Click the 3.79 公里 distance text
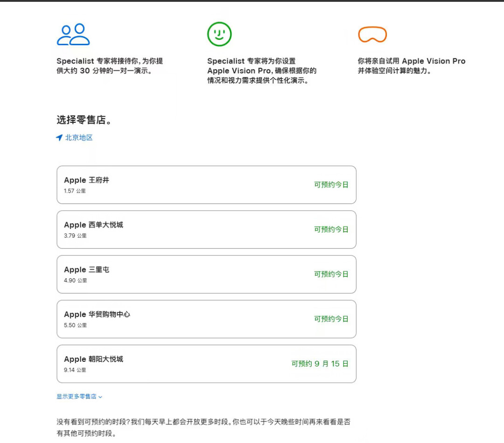 (75, 235)
